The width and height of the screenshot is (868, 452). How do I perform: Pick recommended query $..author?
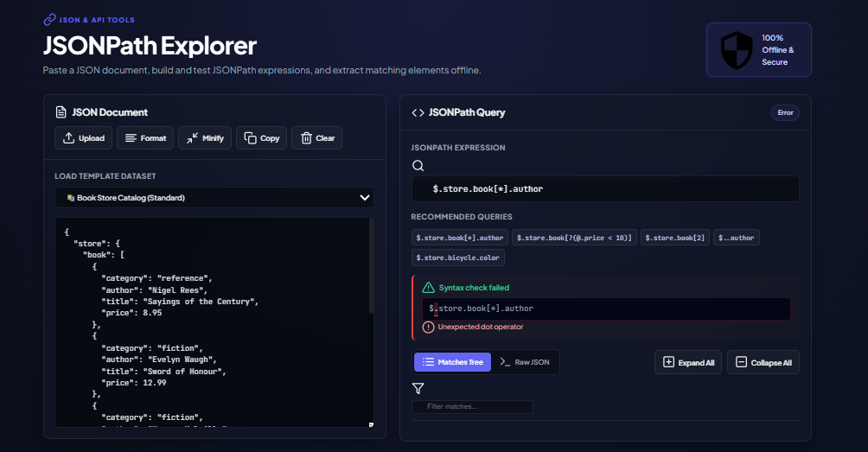[737, 238]
